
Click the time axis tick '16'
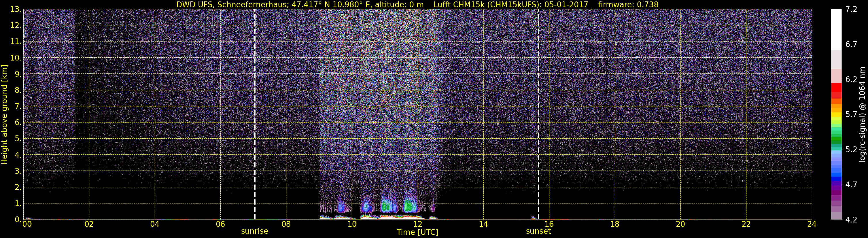(549, 224)
